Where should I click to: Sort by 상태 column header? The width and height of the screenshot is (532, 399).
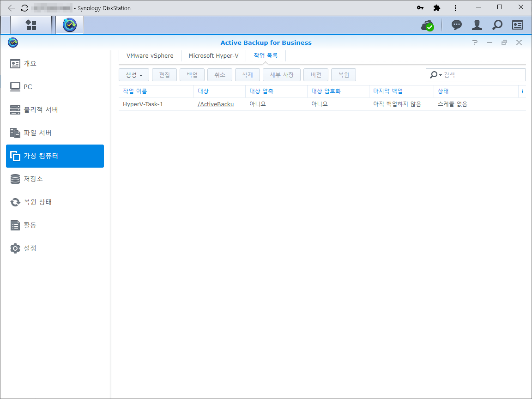coord(476,91)
